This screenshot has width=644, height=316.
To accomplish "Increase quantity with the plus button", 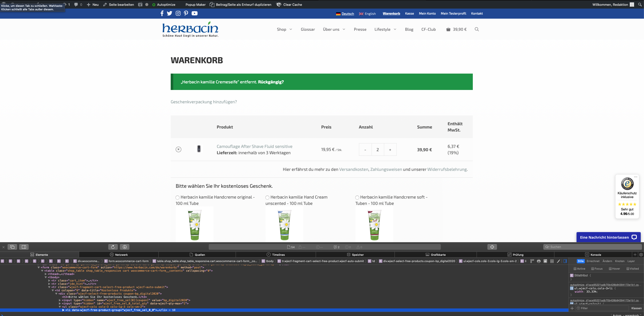I will [390, 150].
